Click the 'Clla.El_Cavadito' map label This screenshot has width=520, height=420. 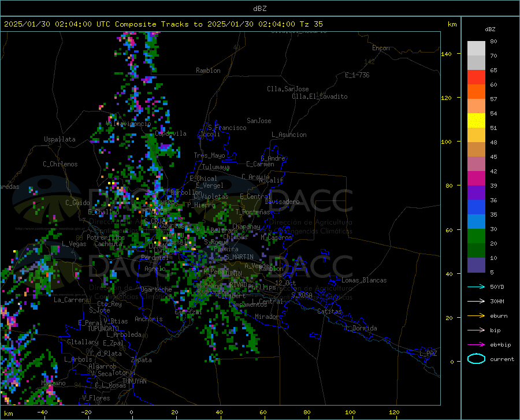tap(320, 96)
